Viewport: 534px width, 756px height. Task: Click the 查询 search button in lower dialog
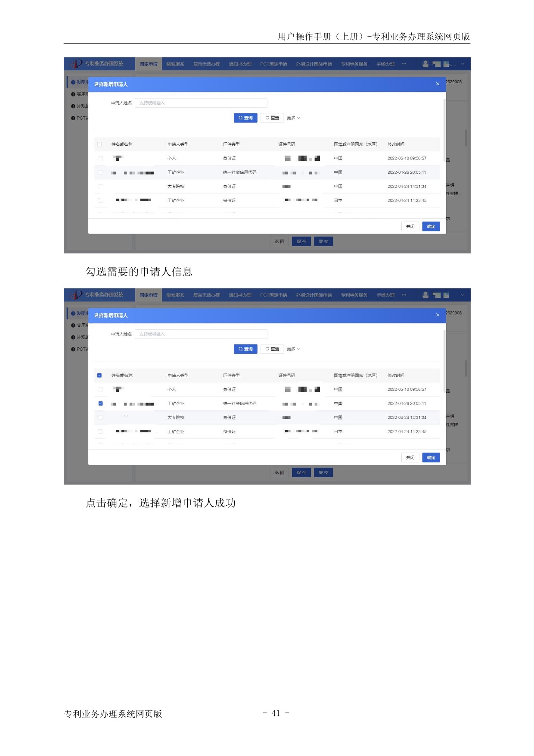point(245,349)
